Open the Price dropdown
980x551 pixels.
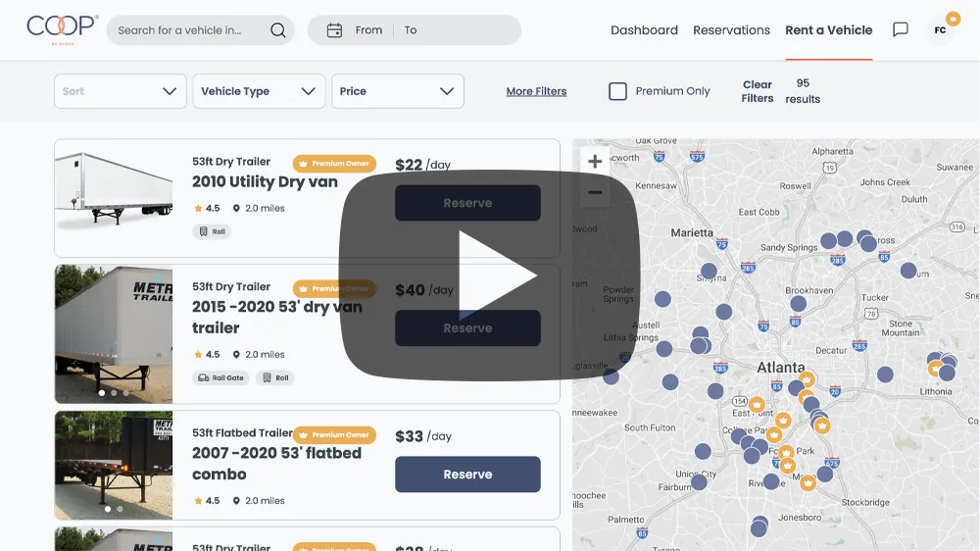pos(398,91)
